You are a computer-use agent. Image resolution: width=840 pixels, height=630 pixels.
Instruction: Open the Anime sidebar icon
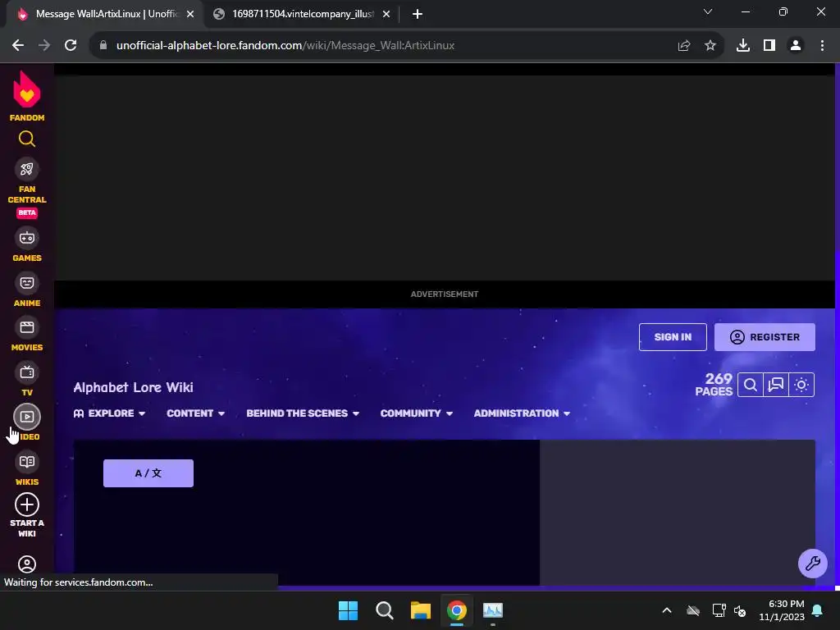(x=27, y=283)
